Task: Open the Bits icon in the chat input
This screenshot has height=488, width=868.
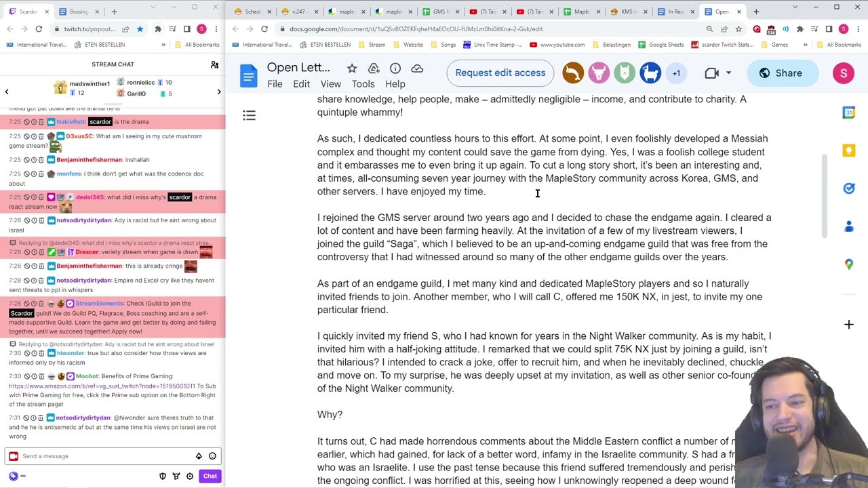Action: point(199,456)
